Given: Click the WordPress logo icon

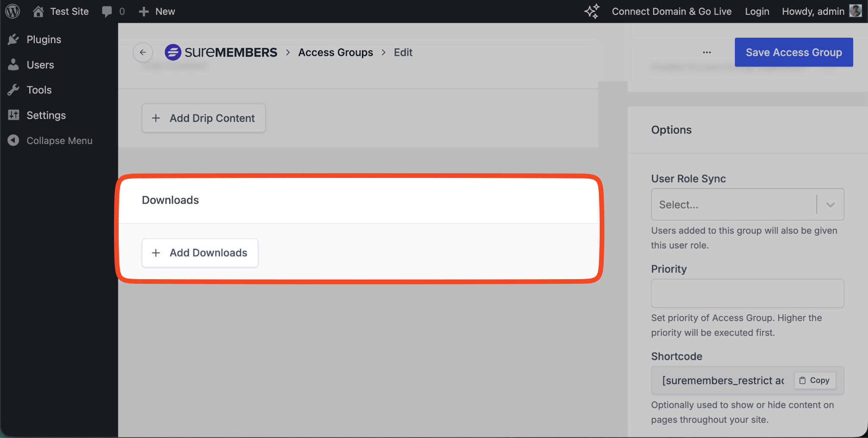Looking at the screenshot, I should [x=13, y=11].
